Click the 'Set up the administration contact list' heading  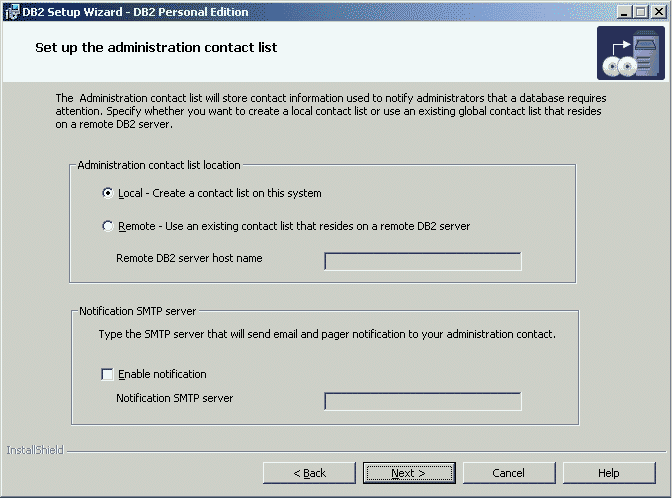(x=156, y=47)
